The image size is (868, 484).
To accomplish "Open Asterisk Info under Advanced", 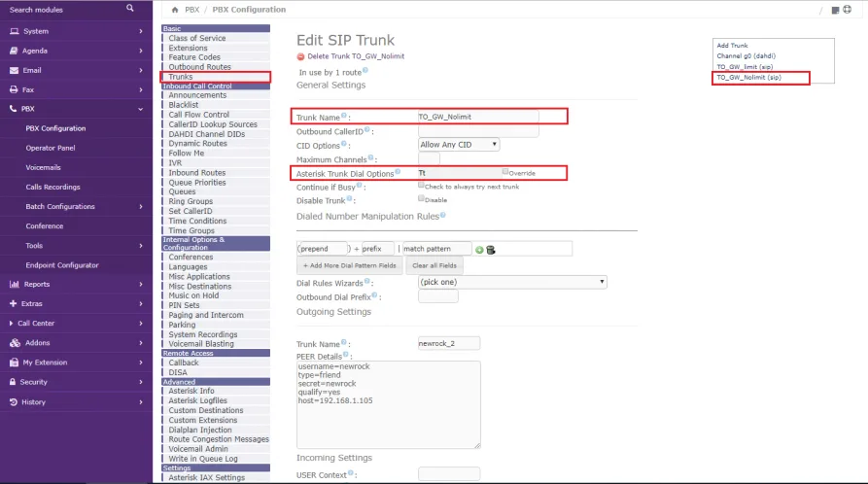I will pos(191,391).
